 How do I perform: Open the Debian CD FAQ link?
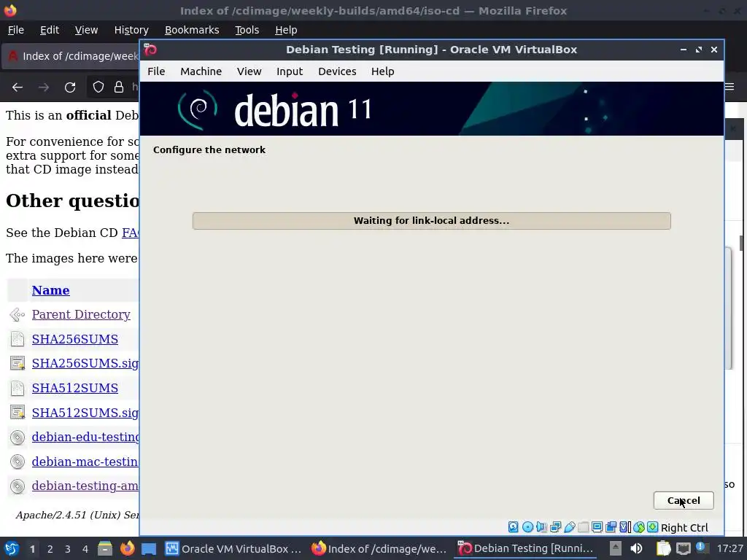pyautogui.click(x=131, y=233)
